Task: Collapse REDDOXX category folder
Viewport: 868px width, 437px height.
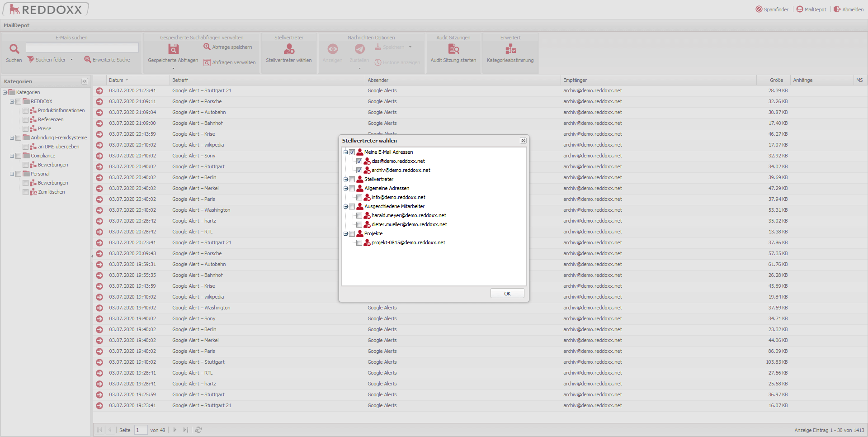Action: pyautogui.click(x=12, y=101)
